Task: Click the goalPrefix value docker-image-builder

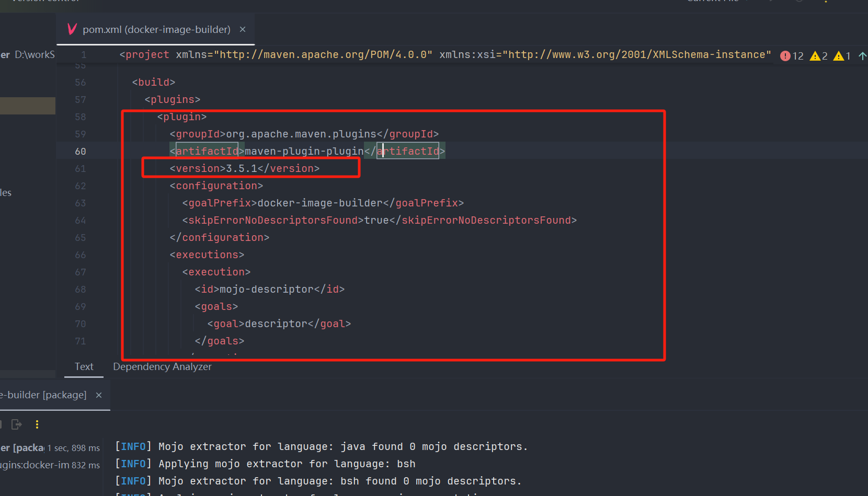Action: [x=320, y=203]
